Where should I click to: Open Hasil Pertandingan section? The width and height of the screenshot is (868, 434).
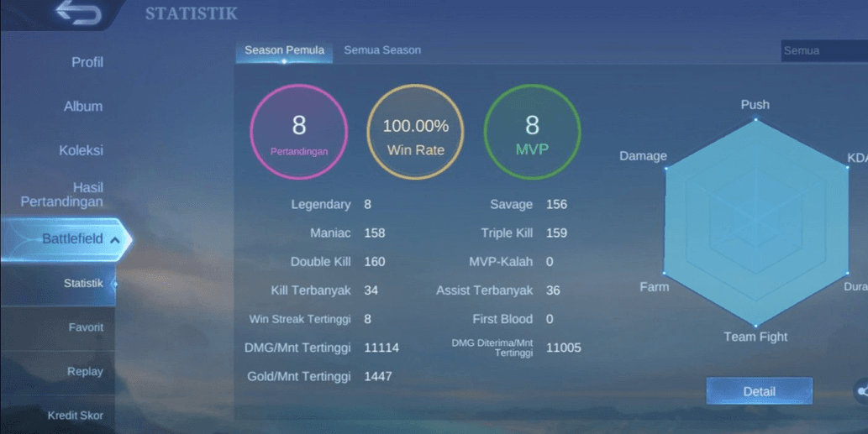[62, 195]
